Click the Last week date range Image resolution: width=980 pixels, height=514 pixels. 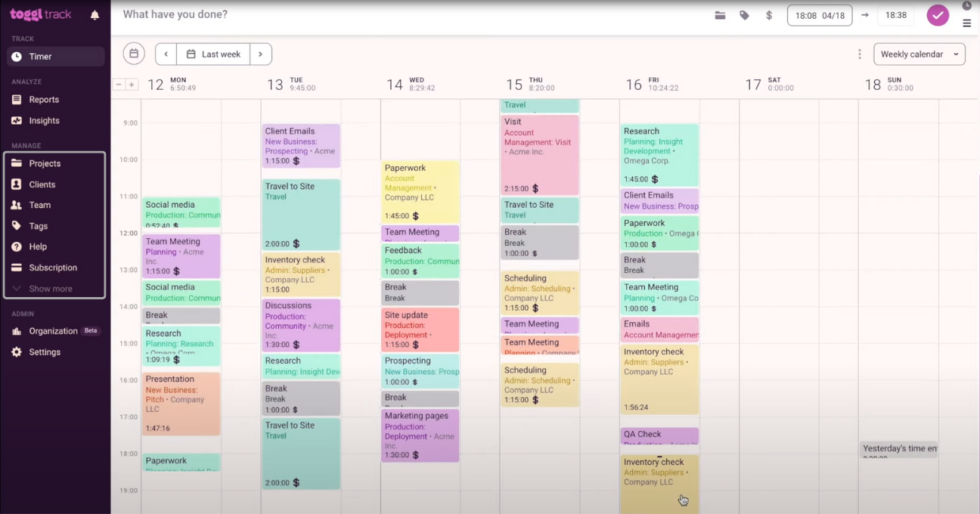pos(213,54)
